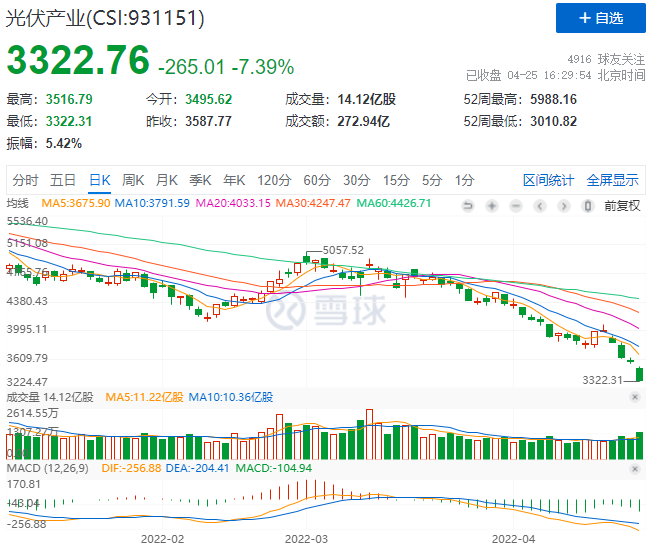Open the 前复权 adjustment dropdown
This screenshot has height=552, width=649.
[620, 205]
